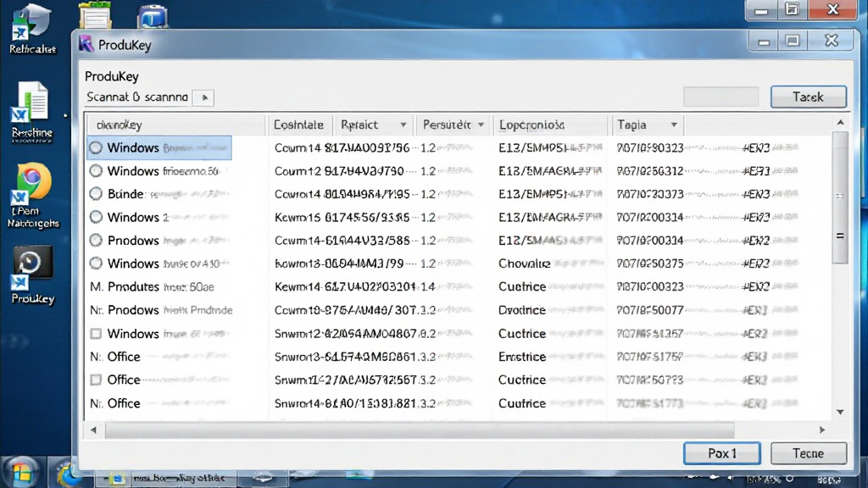This screenshot has width=868, height=488.
Task: Click the Pox 1 button
Action: click(x=722, y=453)
